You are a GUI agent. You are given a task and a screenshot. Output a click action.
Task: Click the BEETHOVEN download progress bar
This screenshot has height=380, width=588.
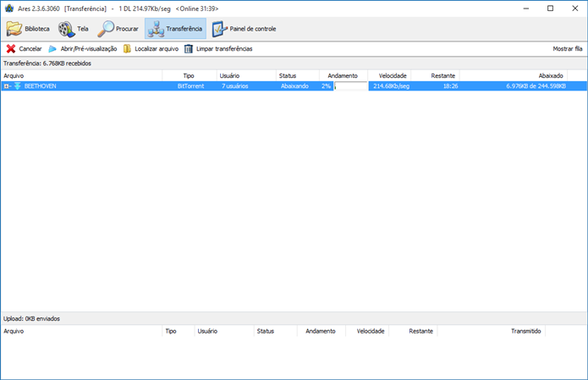pyautogui.click(x=350, y=86)
